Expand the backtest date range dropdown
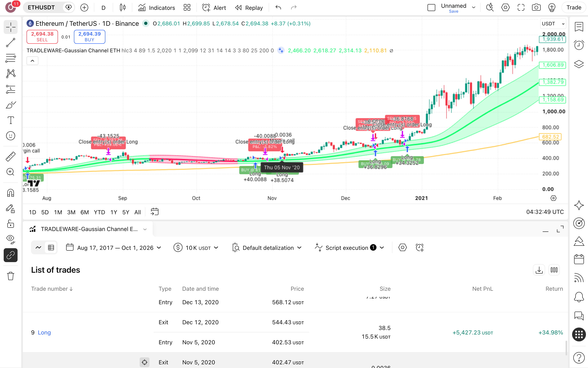588x368 pixels. point(114,248)
